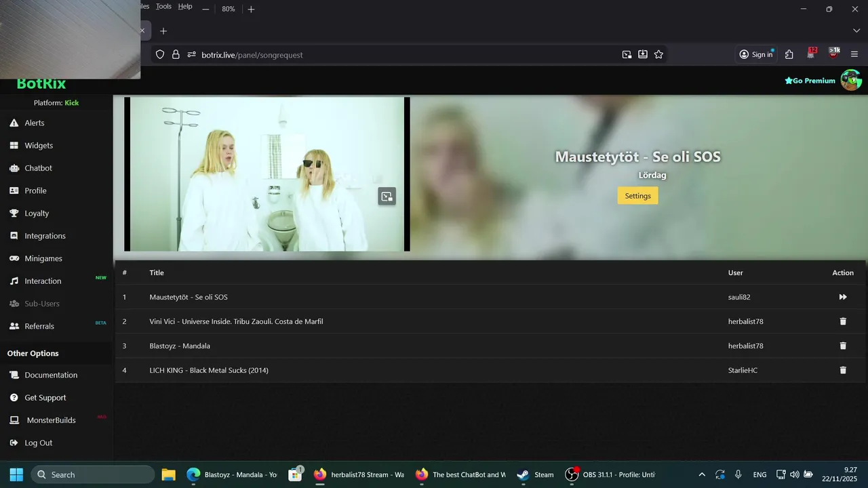Screen dimensions: 868x488
Task: Click the Kick platform label
Action: coord(72,103)
